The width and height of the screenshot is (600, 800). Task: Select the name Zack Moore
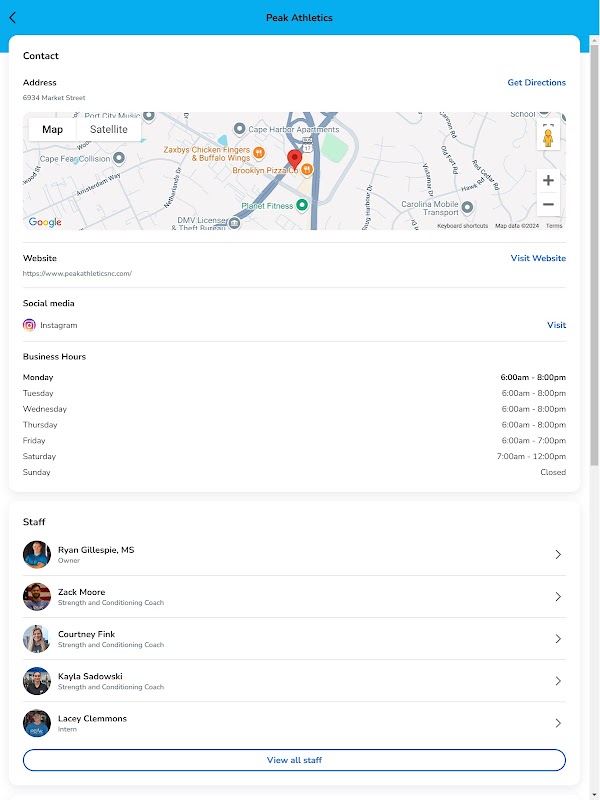[x=81, y=592]
